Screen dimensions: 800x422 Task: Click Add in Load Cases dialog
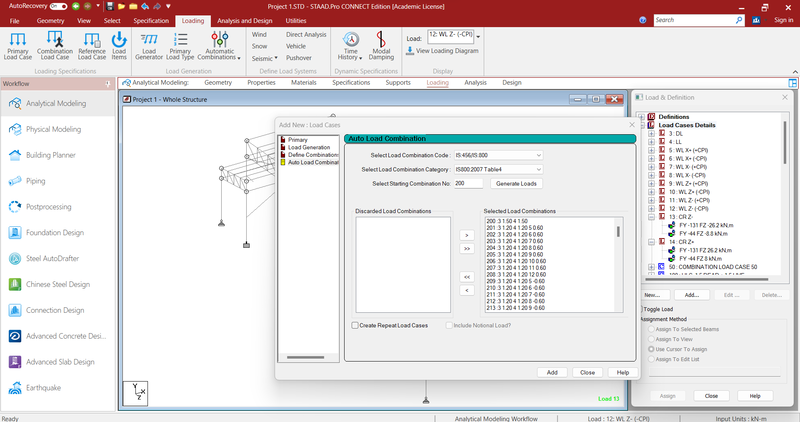pos(552,373)
